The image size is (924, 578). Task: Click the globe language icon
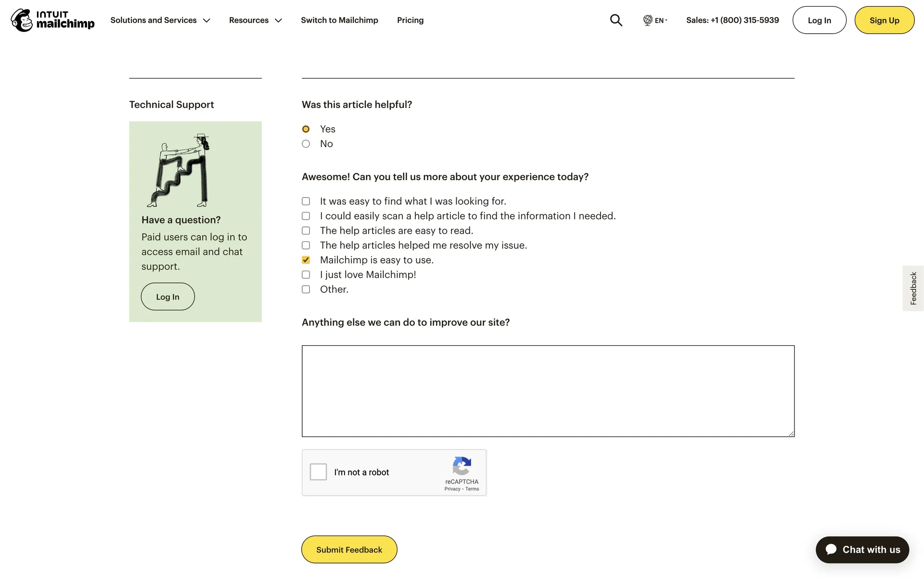647,20
